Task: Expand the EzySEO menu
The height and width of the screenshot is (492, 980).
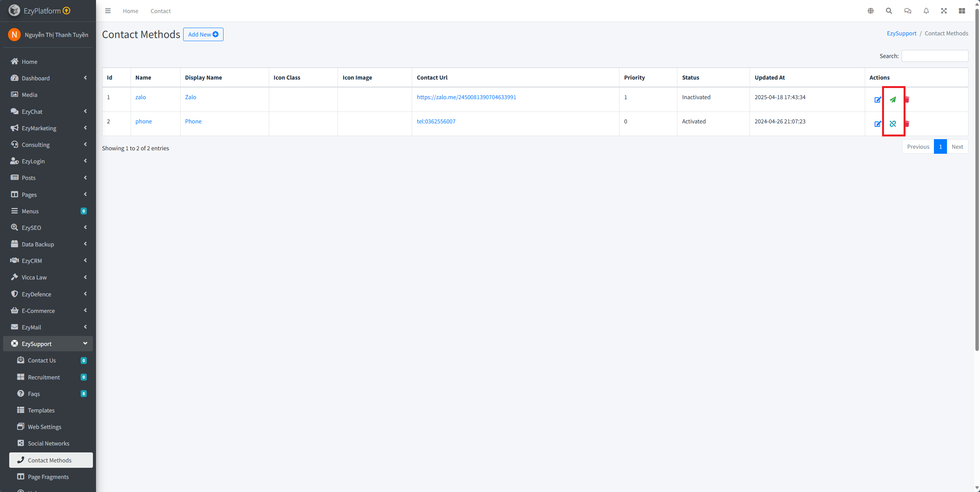Action: pos(48,228)
